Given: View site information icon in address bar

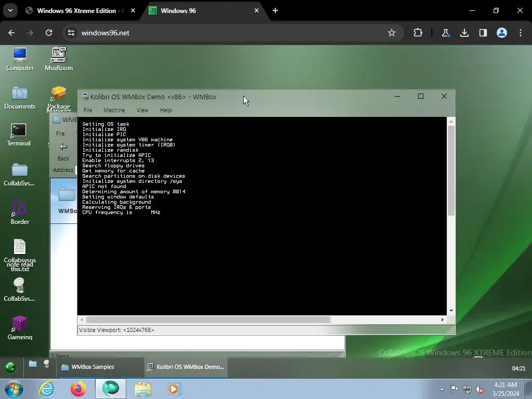Looking at the screenshot, I should tap(71, 33).
